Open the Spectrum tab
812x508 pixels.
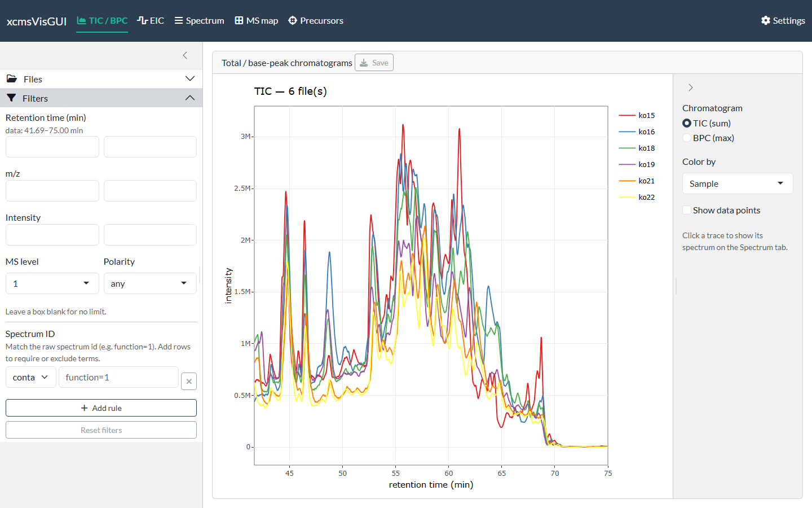199,20
